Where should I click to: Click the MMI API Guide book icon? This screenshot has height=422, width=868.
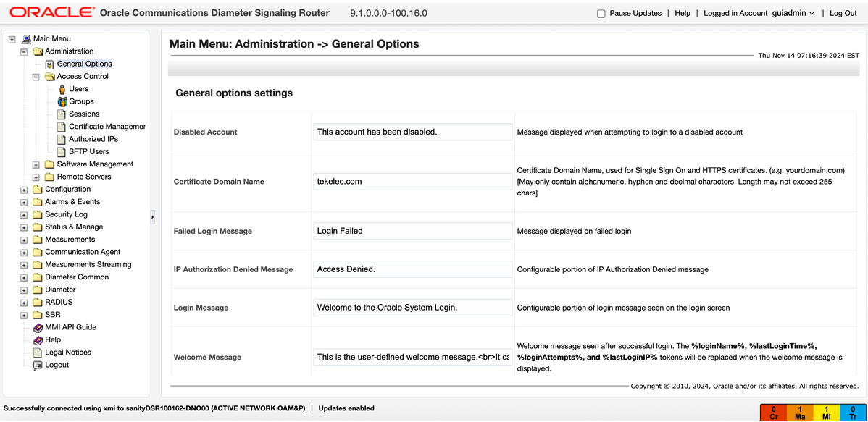pyautogui.click(x=38, y=327)
